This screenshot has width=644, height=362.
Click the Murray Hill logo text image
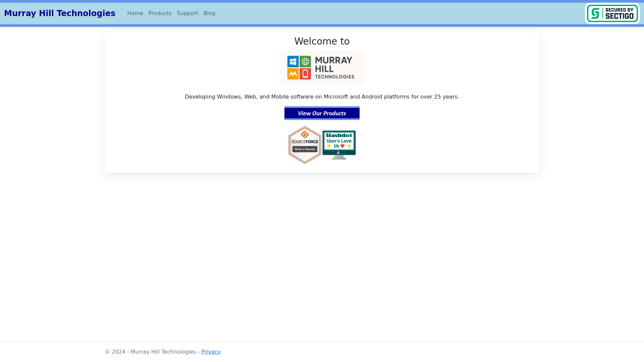pos(334,67)
